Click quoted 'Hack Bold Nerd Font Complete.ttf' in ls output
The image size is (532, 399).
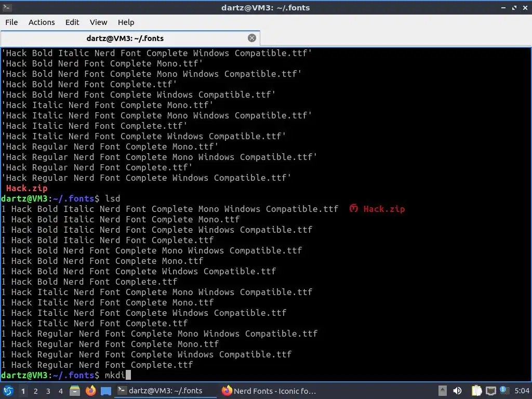[x=89, y=85]
